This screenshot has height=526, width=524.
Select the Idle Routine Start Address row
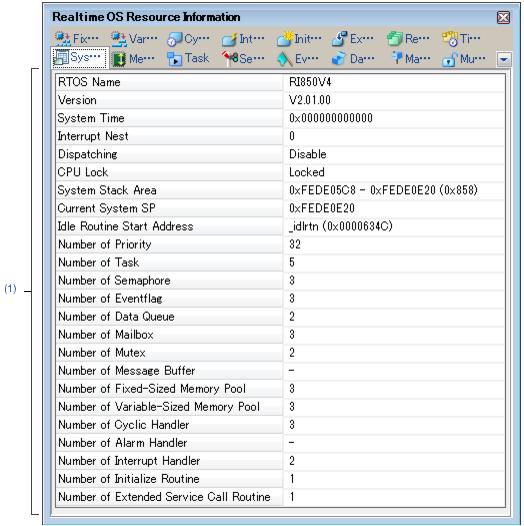[x=280, y=226]
